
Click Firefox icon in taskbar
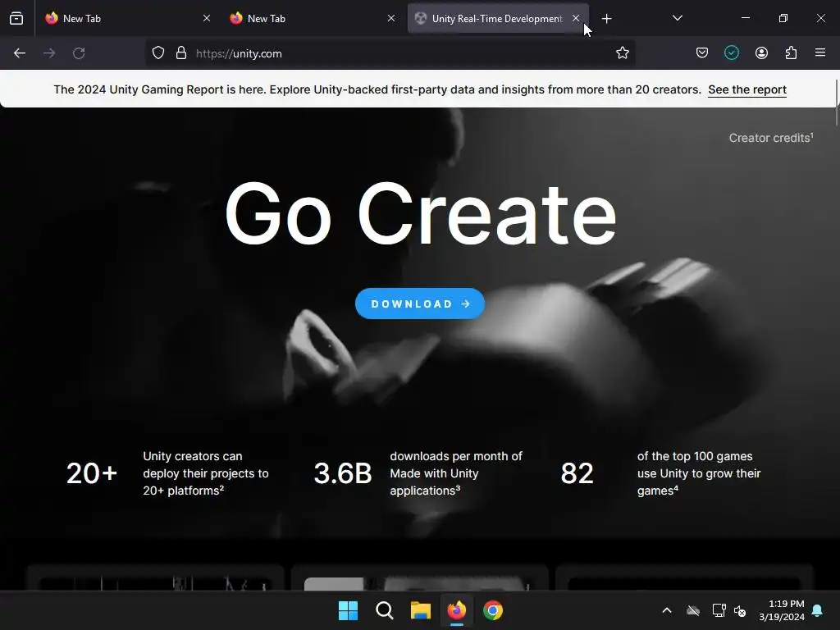(457, 610)
